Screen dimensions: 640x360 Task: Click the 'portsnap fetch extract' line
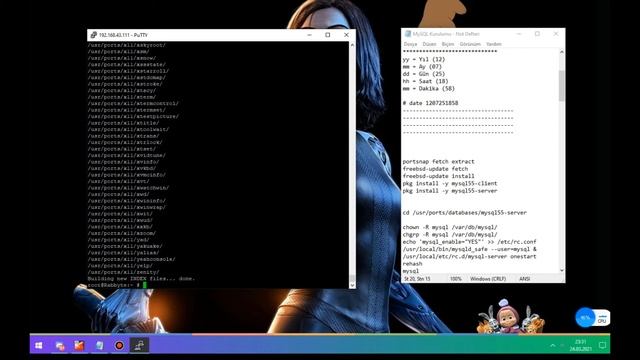(438, 162)
